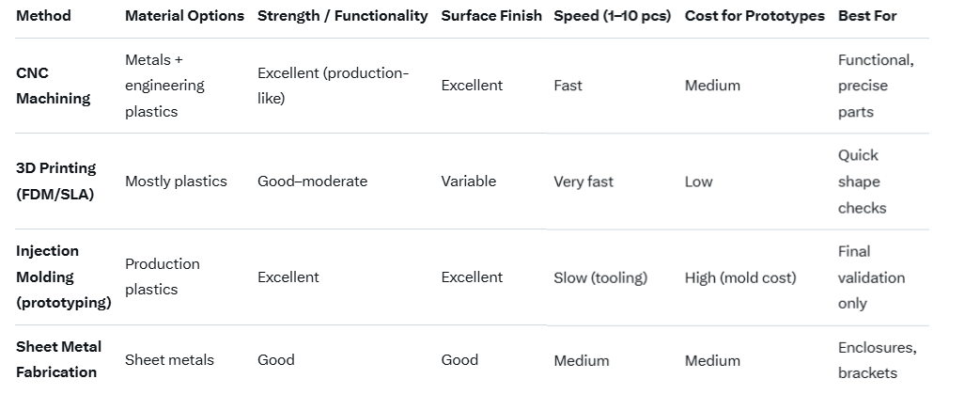
Task: Select the Material Options column header
Action: (x=184, y=16)
